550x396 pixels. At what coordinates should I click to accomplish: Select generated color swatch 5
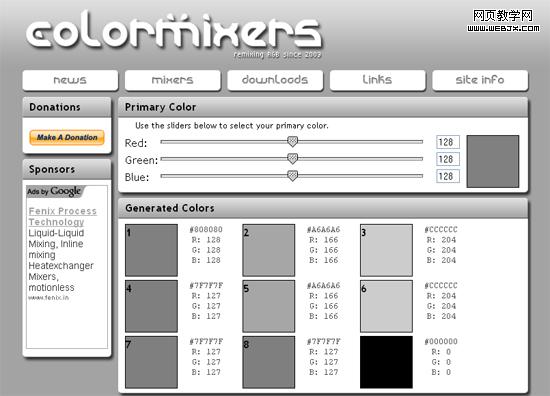[x=269, y=306]
